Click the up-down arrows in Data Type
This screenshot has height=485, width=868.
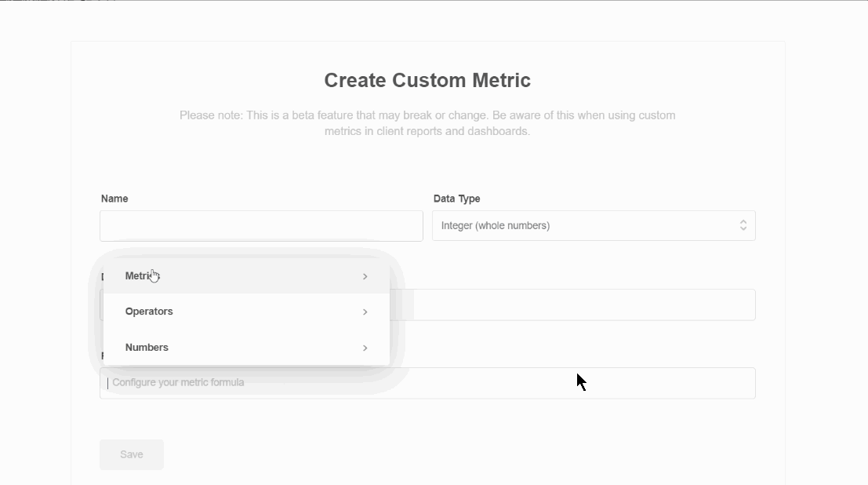point(743,226)
